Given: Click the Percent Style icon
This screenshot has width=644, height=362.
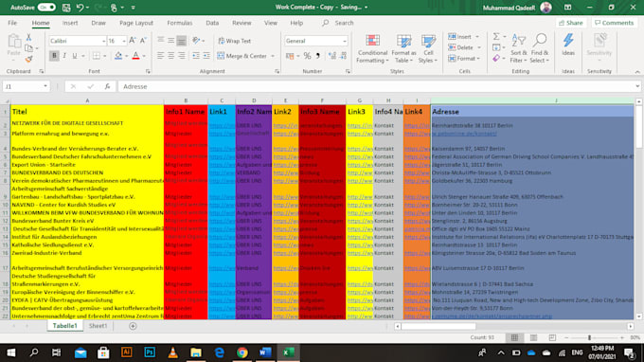Looking at the screenshot, I should pyautogui.click(x=307, y=56).
